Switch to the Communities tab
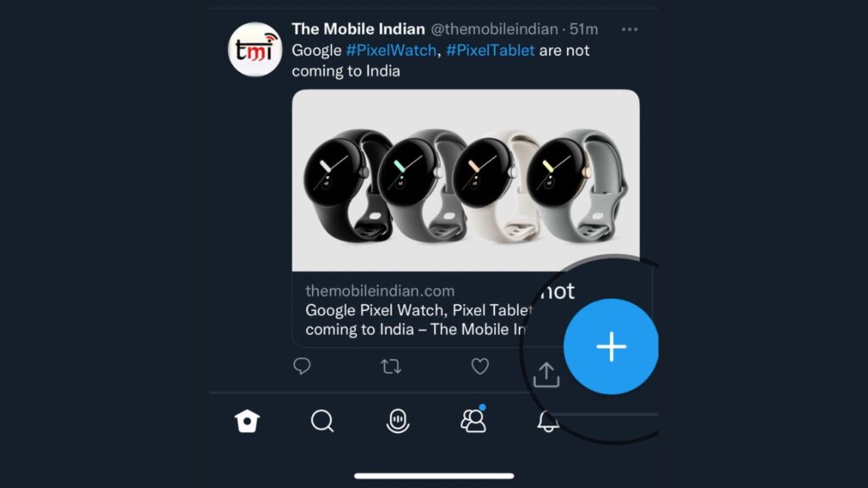Viewport: 868px width, 488px height. pyautogui.click(x=475, y=421)
